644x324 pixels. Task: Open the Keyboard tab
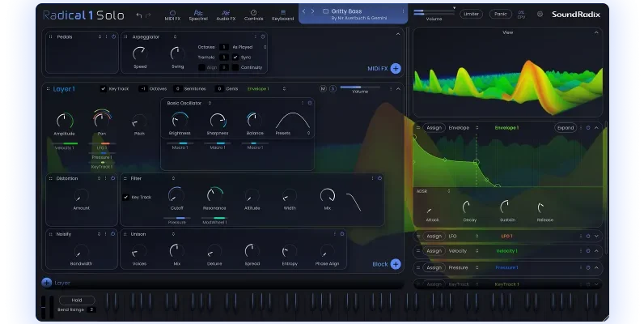pyautogui.click(x=282, y=15)
